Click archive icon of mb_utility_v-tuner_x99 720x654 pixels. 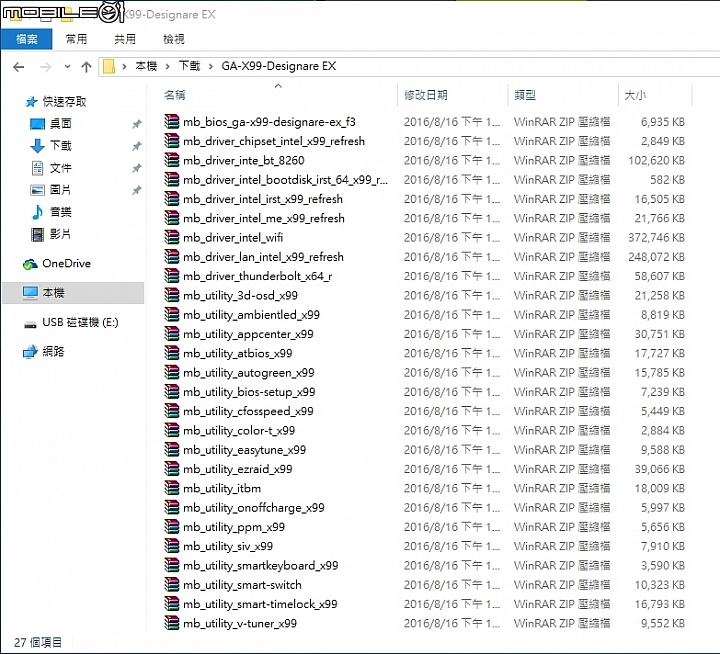[172, 623]
